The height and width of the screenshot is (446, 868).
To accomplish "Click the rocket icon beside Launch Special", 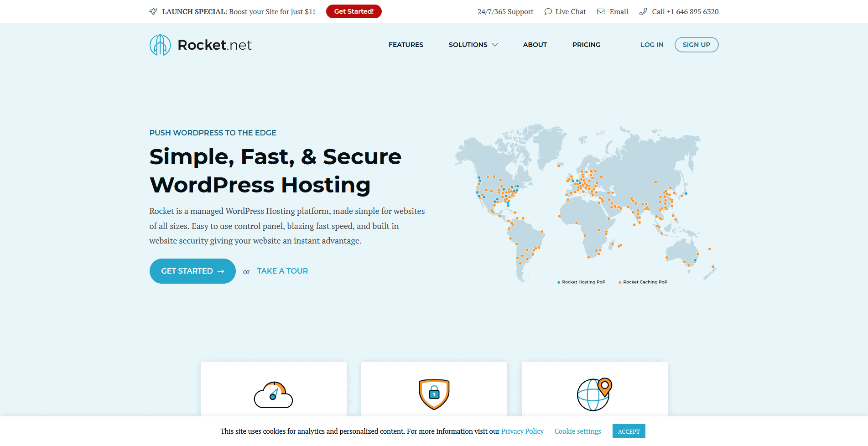I will click(153, 11).
